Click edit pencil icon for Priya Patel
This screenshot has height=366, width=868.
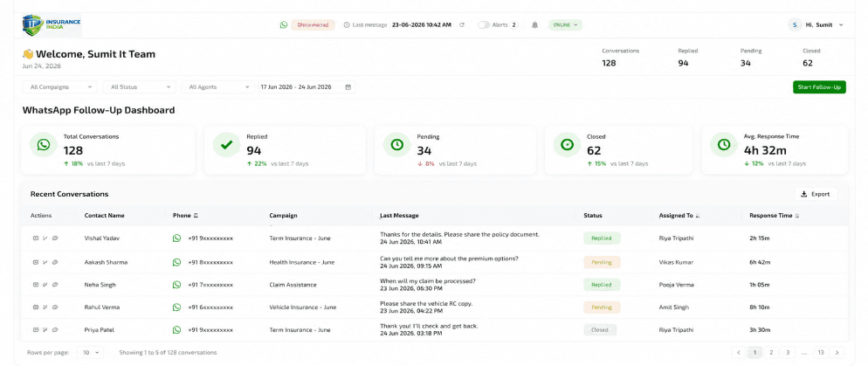click(x=45, y=329)
